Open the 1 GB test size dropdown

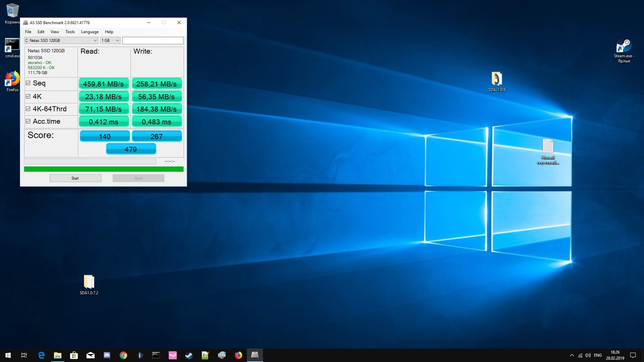tap(110, 41)
